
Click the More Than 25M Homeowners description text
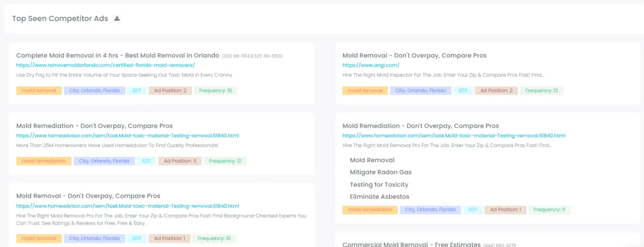point(117,146)
